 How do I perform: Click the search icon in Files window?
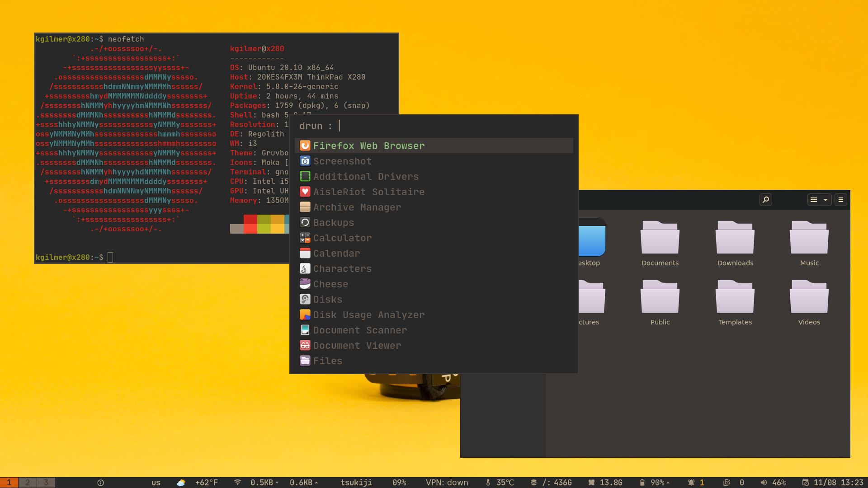tap(766, 200)
